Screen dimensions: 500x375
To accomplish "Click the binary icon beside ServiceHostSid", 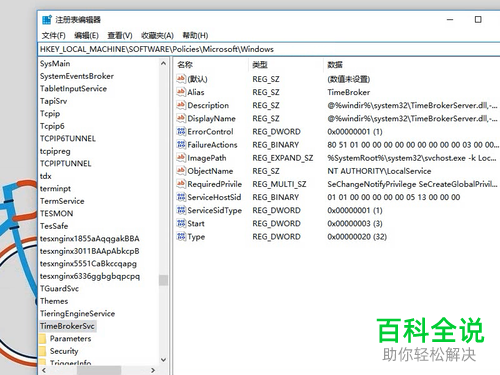I will click(x=181, y=197).
